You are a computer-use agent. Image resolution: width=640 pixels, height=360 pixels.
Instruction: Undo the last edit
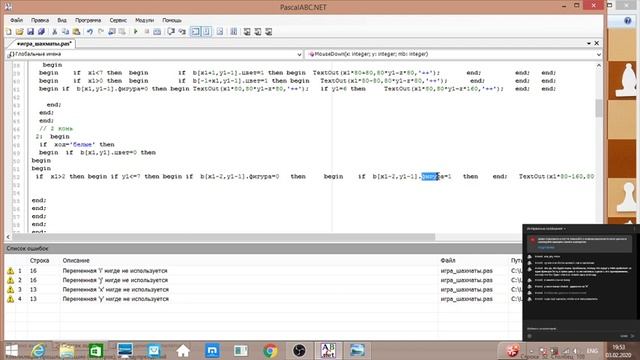[x=89, y=31]
